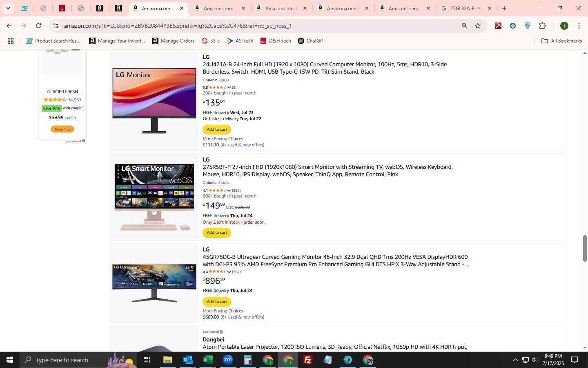Open the blue shield extension icon

[528, 26]
